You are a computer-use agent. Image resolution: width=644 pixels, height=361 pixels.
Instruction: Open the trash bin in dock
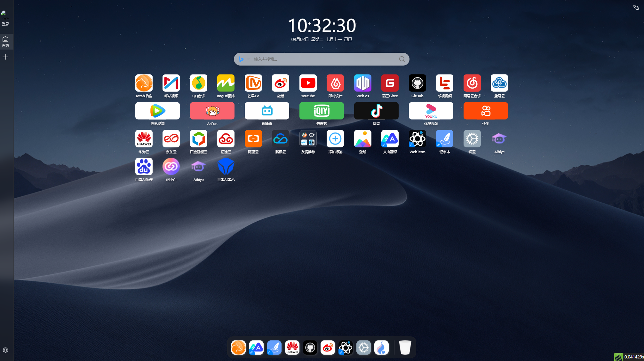pos(405,348)
